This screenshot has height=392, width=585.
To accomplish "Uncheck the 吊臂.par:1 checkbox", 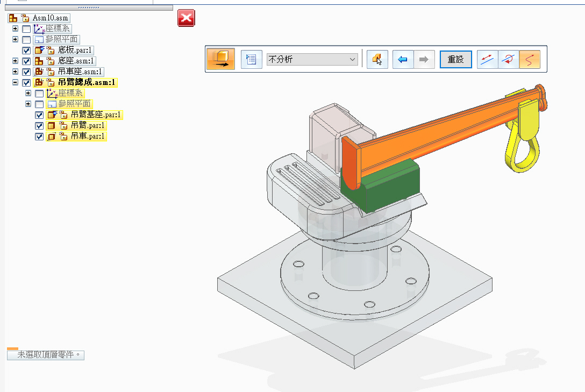I will [x=39, y=126].
